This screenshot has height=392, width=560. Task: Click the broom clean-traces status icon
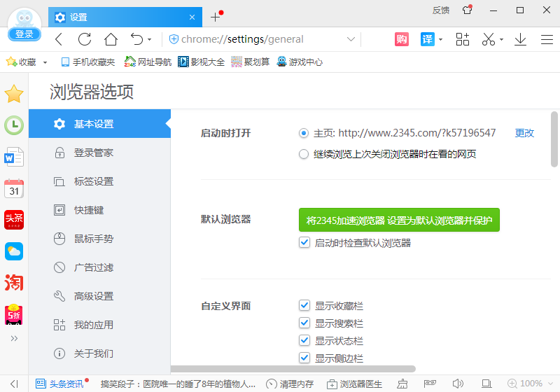point(402,384)
